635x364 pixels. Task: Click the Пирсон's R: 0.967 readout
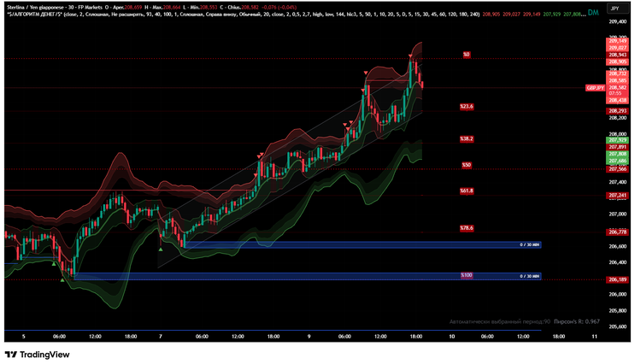pyautogui.click(x=577, y=321)
